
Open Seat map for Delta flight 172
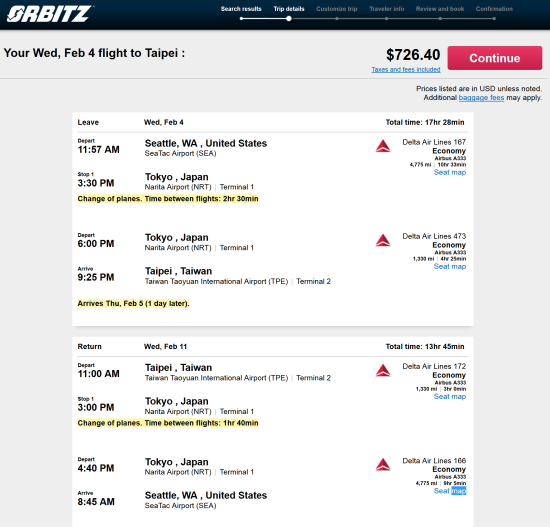[x=450, y=396]
